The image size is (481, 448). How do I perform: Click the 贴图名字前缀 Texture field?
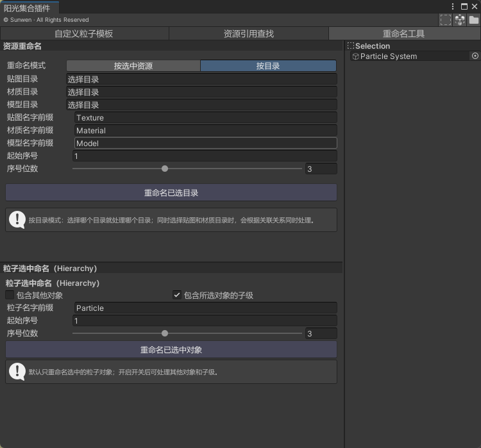pyautogui.click(x=205, y=118)
